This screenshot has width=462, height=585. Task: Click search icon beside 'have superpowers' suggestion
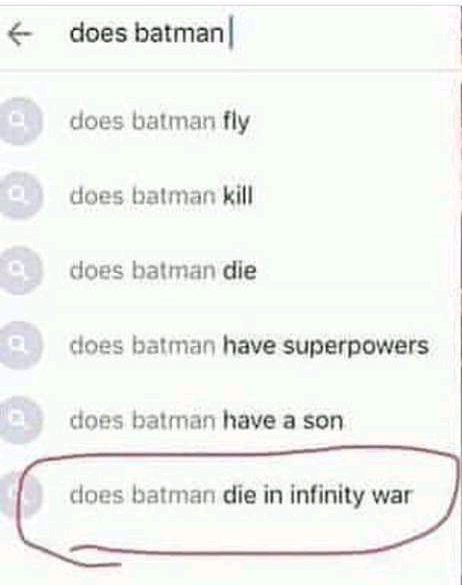click(x=21, y=345)
